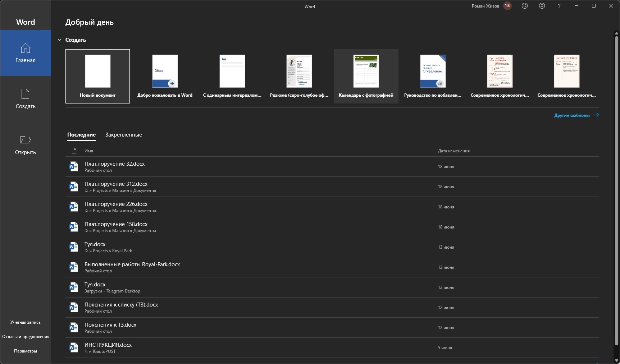Image resolution: width=620 pixels, height=364 pixels.
Task: Click the scrollbar up arrow
Action: point(617,34)
